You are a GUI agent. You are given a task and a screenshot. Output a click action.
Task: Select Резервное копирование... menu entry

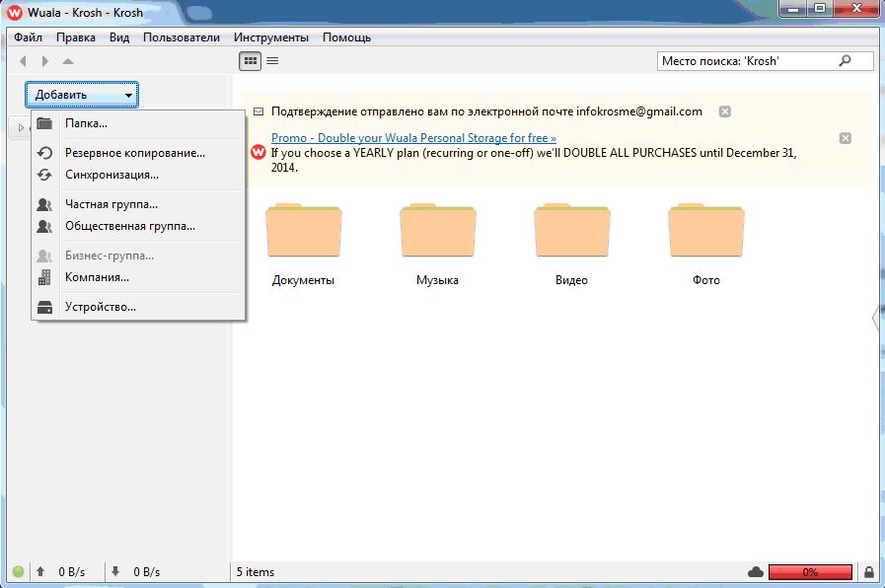pyautogui.click(x=138, y=153)
